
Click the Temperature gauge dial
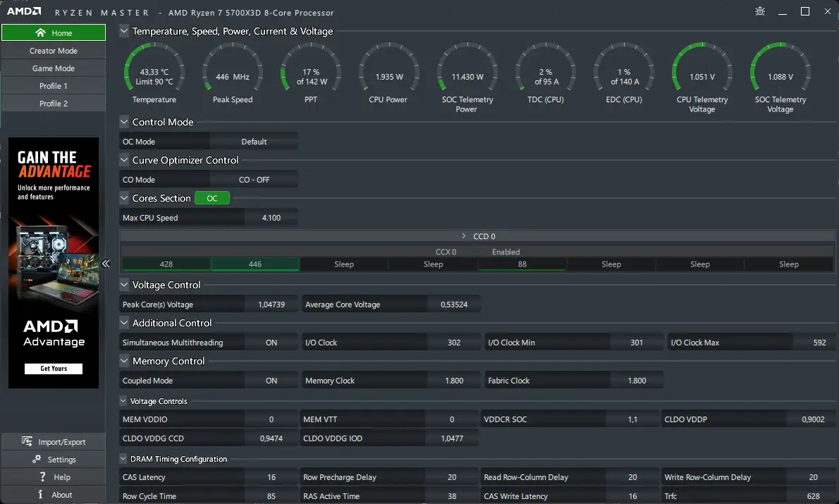[x=154, y=72]
